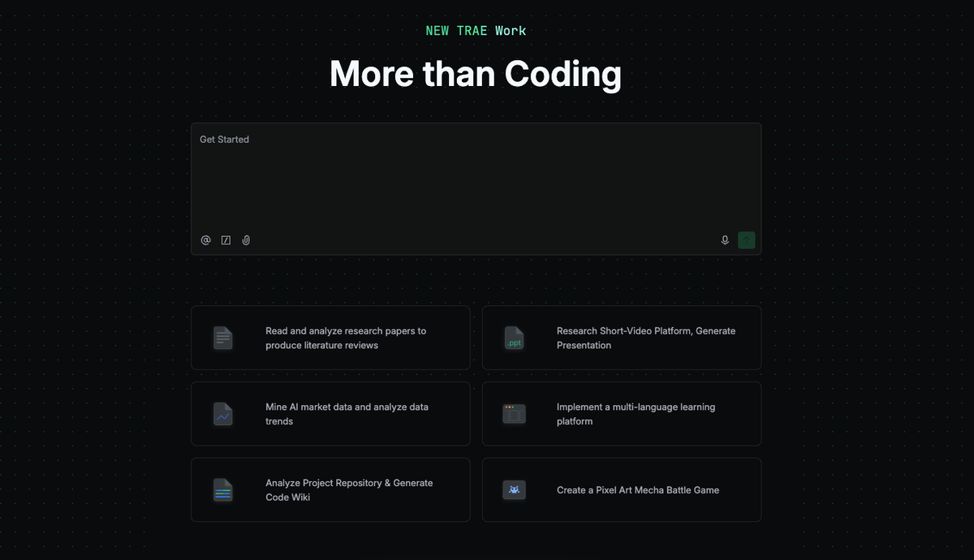Click the green send arrow button
The image size is (974, 560).
click(x=747, y=240)
